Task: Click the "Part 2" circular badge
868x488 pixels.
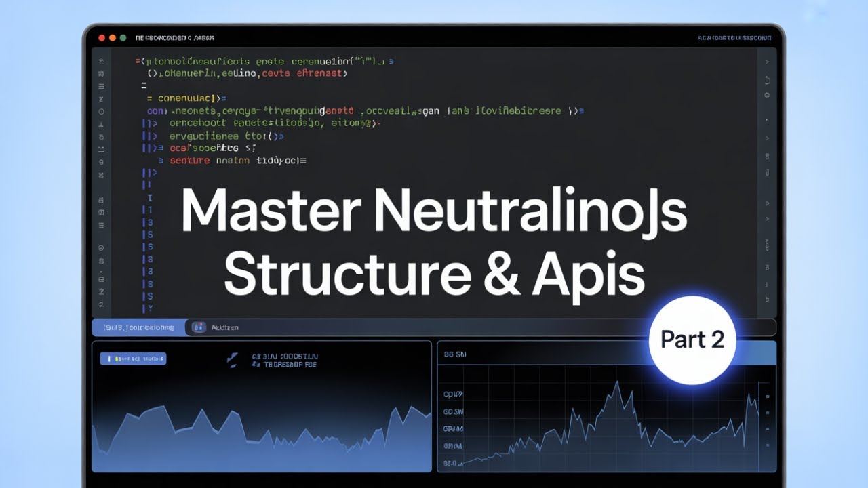Action: (x=692, y=340)
